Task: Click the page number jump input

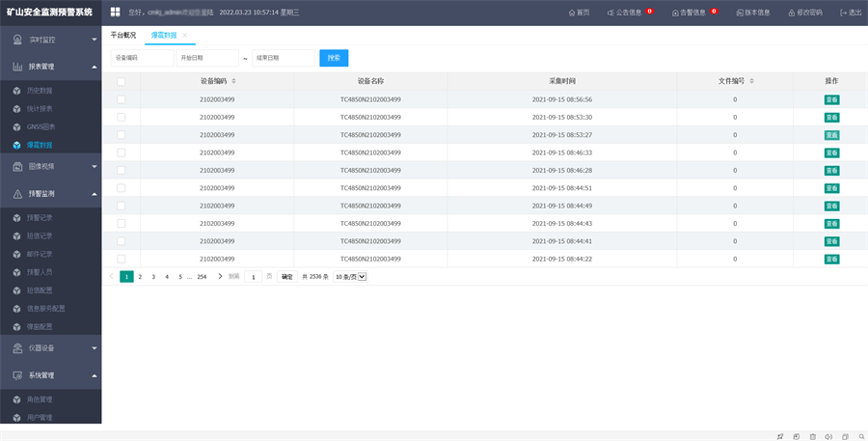Action: (x=253, y=276)
